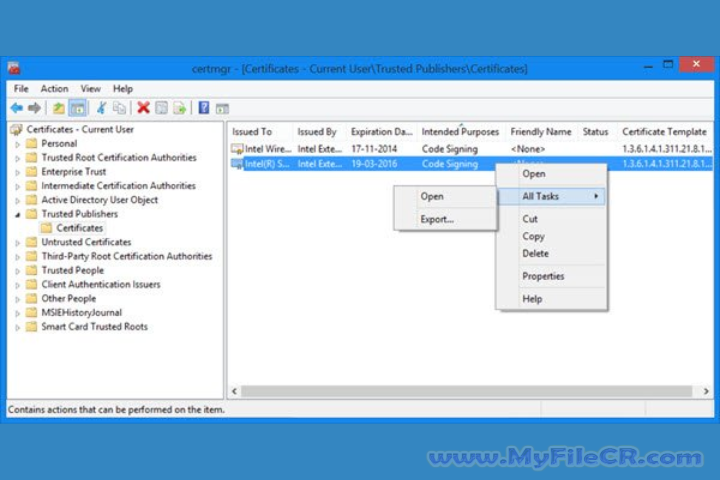Click the Trusted People folder icon

click(x=31, y=271)
